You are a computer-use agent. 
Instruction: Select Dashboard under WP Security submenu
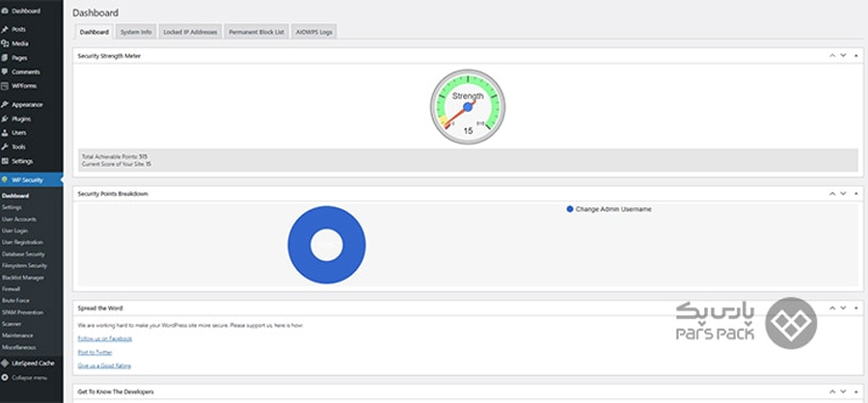(x=15, y=196)
